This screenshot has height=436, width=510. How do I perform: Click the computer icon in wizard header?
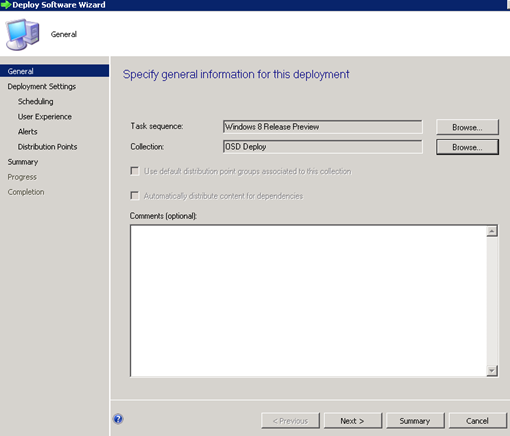coord(22,34)
